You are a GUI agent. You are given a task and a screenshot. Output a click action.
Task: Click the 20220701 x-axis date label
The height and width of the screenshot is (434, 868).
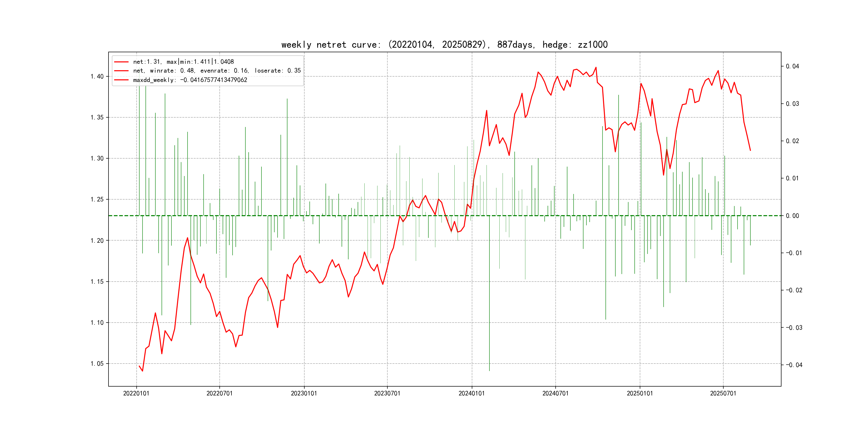pyautogui.click(x=219, y=394)
